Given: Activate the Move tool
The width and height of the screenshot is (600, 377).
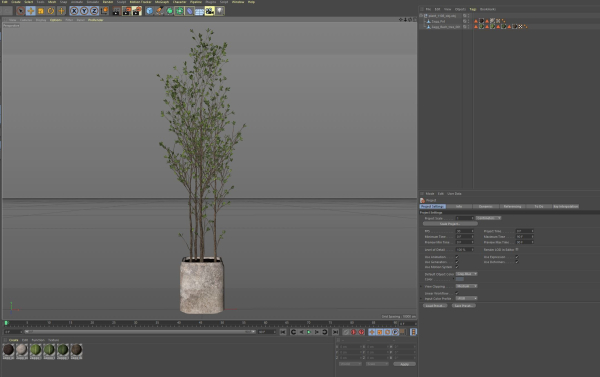Looking at the screenshot, I should tap(31, 11).
